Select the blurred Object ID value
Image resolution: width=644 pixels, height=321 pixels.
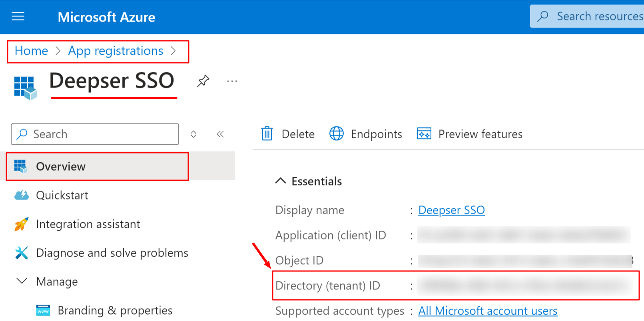[525, 261]
